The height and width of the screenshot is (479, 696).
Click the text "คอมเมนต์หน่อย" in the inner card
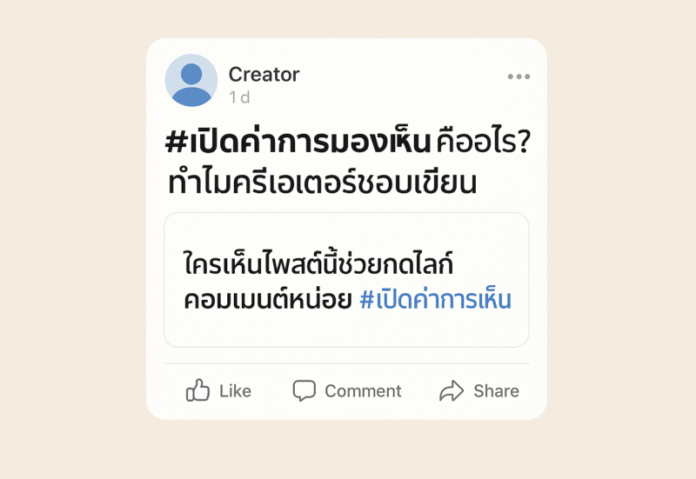tap(266, 300)
